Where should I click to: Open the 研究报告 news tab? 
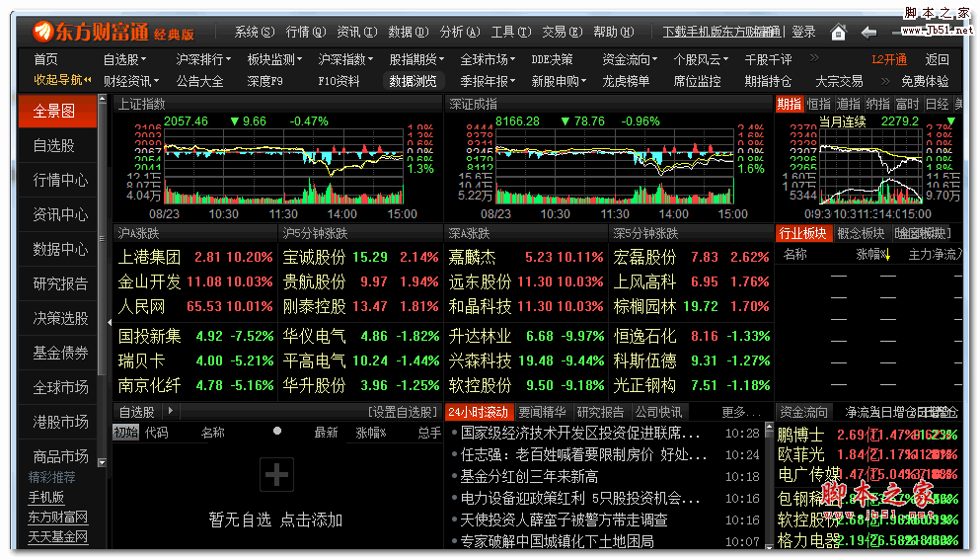[600, 412]
